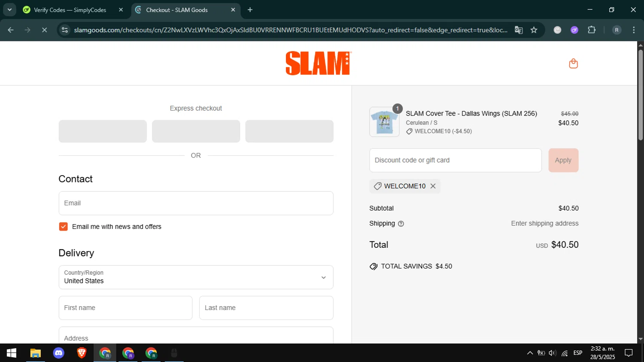
Task: Bookmark this page with the star
Action: point(534,30)
